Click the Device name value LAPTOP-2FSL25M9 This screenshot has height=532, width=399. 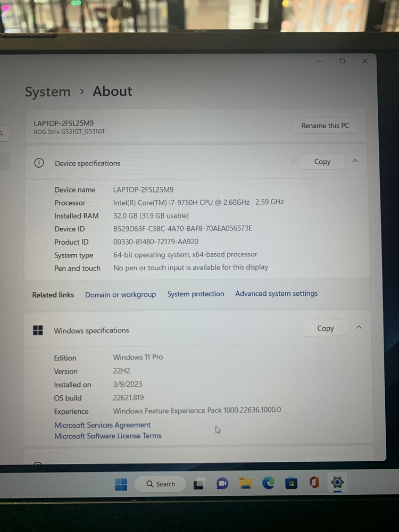143,190
